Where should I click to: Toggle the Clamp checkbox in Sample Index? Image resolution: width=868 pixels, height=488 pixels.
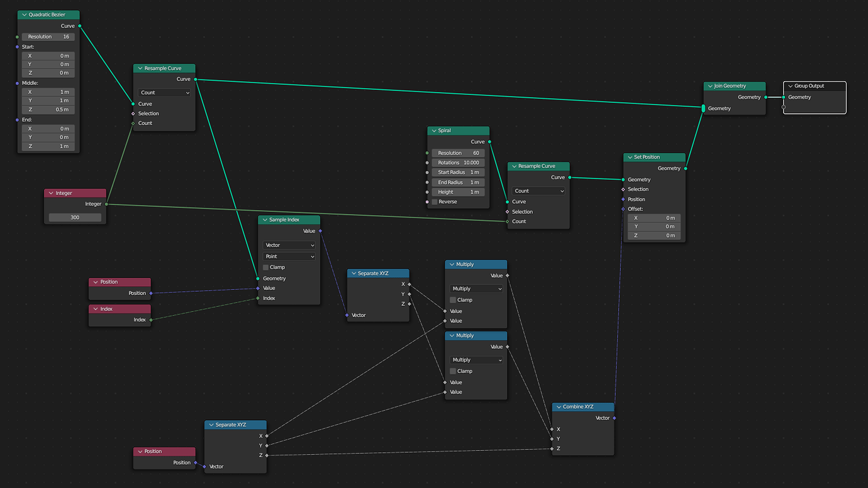pyautogui.click(x=266, y=267)
